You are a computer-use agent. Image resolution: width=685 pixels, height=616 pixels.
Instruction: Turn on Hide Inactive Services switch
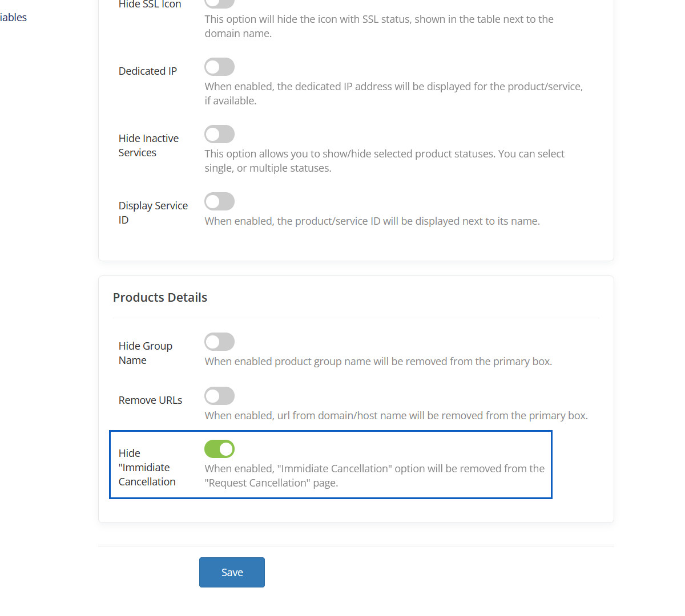pyautogui.click(x=219, y=134)
